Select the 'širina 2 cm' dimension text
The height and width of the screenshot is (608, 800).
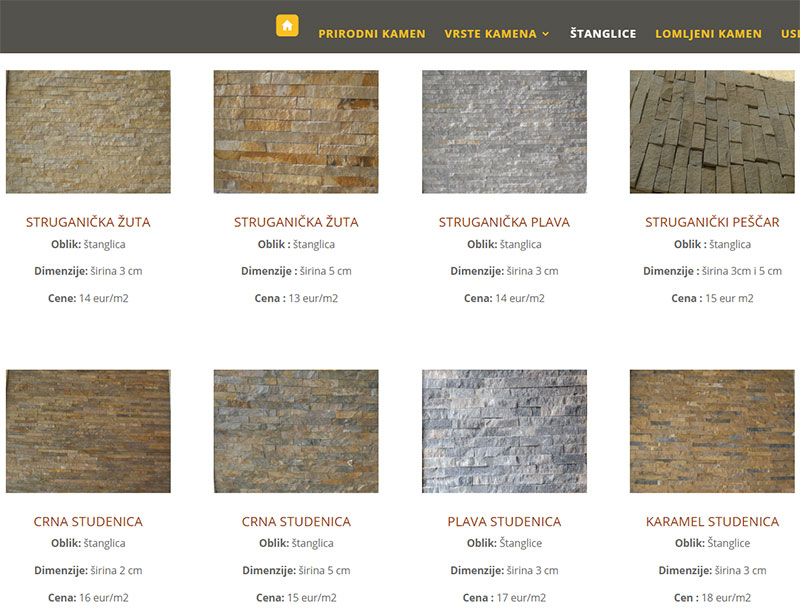coord(116,570)
